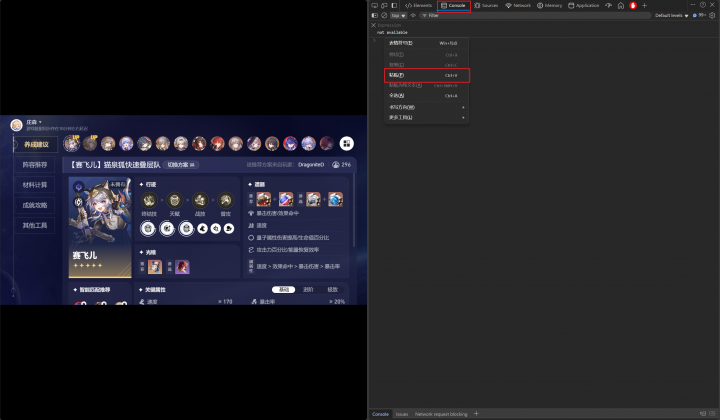
Task: Click the 终结技 trace icon
Action: tap(149, 200)
